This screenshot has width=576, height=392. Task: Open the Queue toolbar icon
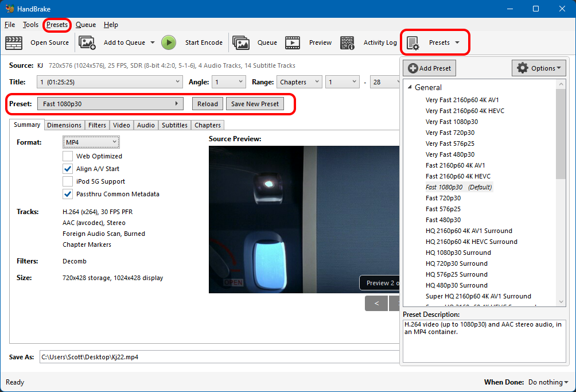click(x=241, y=42)
